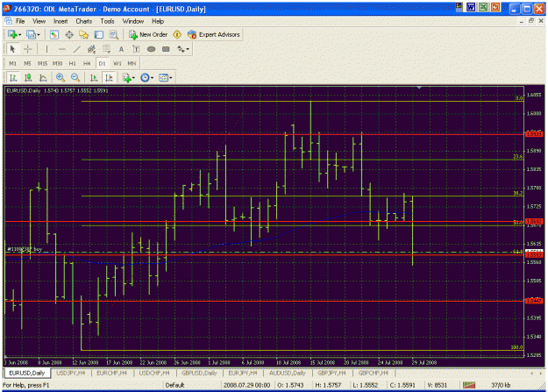Viewport: 548px width, 392px height.
Task: Open the Tools menu
Action: (x=107, y=21)
